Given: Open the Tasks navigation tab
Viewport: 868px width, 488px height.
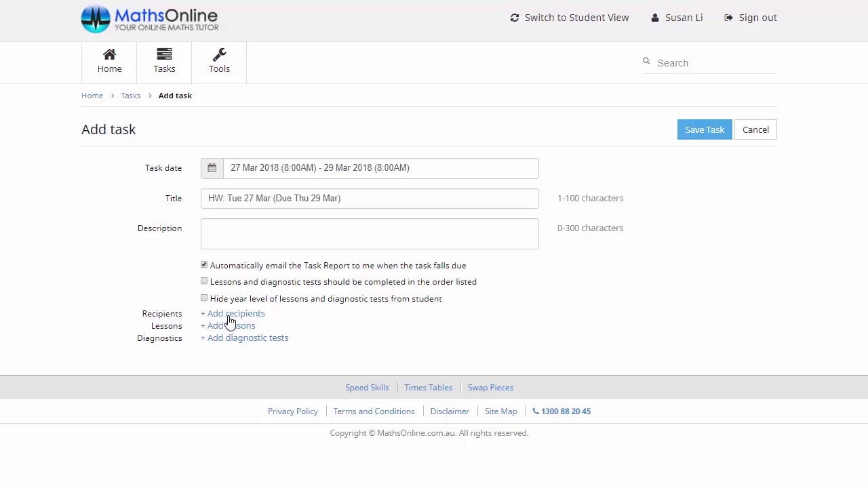Looking at the screenshot, I should [x=164, y=62].
